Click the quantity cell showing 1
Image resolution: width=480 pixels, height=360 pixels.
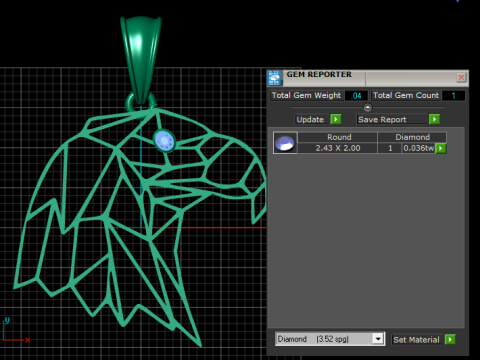[390, 148]
